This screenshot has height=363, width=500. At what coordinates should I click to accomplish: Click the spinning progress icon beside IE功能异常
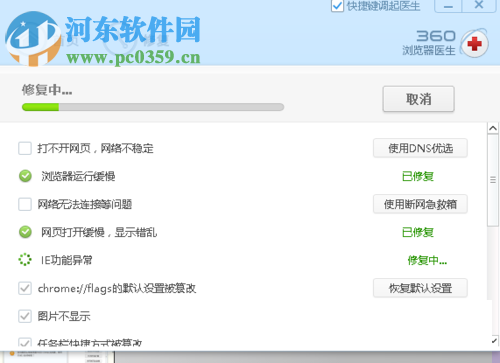[25, 260]
